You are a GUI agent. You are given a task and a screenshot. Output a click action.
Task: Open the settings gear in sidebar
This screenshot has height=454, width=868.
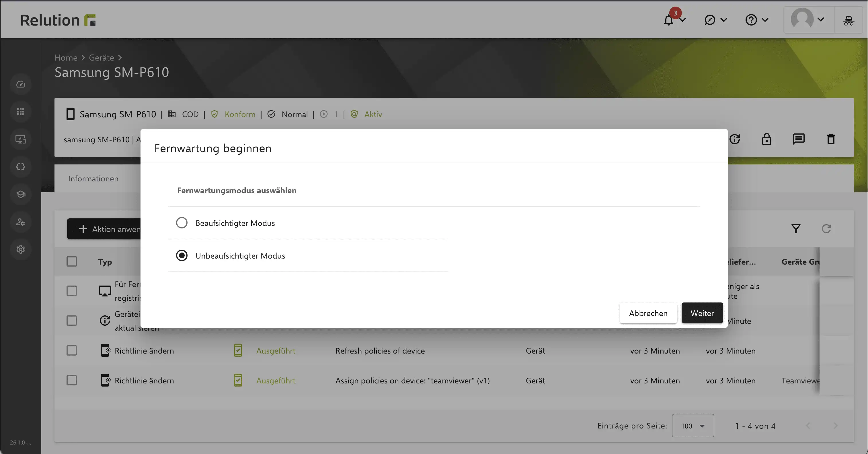click(21, 249)
